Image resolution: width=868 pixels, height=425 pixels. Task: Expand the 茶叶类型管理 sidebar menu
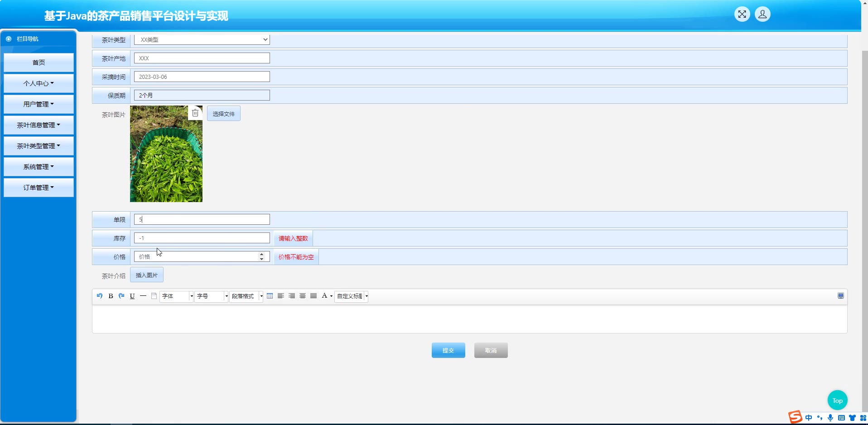coord(39,146)
